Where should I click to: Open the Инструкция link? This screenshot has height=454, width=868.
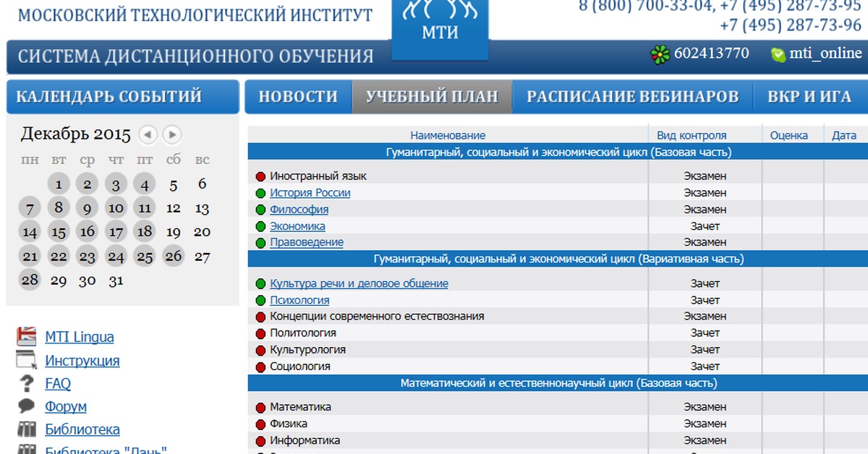coord(82,360)
